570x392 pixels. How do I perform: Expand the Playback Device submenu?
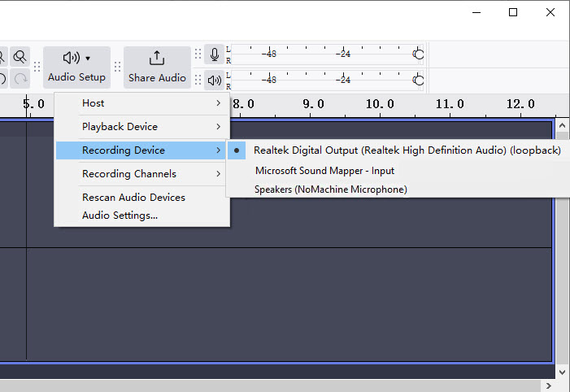(142, 127)
